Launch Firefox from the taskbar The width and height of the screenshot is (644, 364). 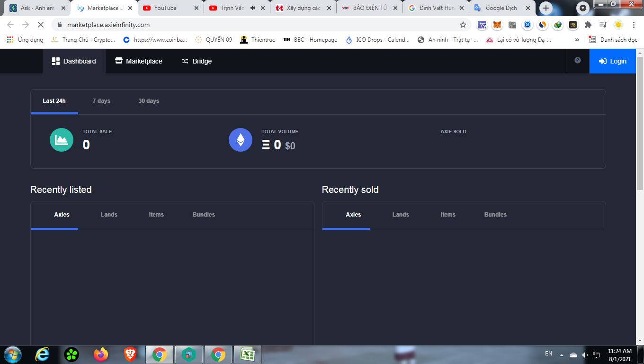tap(101, 355)
